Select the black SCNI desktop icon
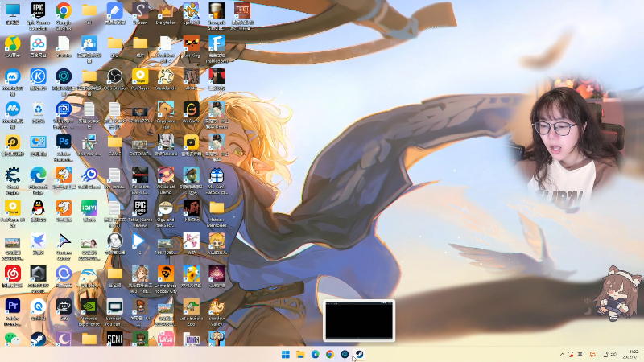 pyautogui.click(x=114, y=339)
